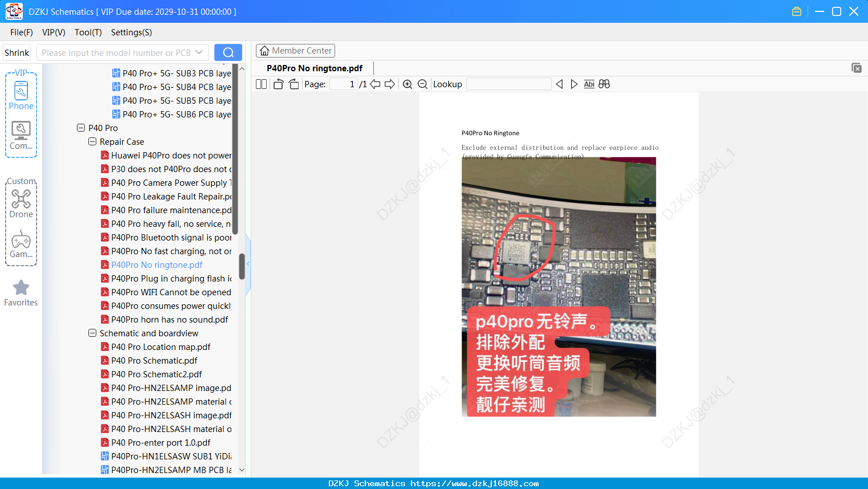Go to previous page arrow
The image size is (868, 489).
(375, 84)
